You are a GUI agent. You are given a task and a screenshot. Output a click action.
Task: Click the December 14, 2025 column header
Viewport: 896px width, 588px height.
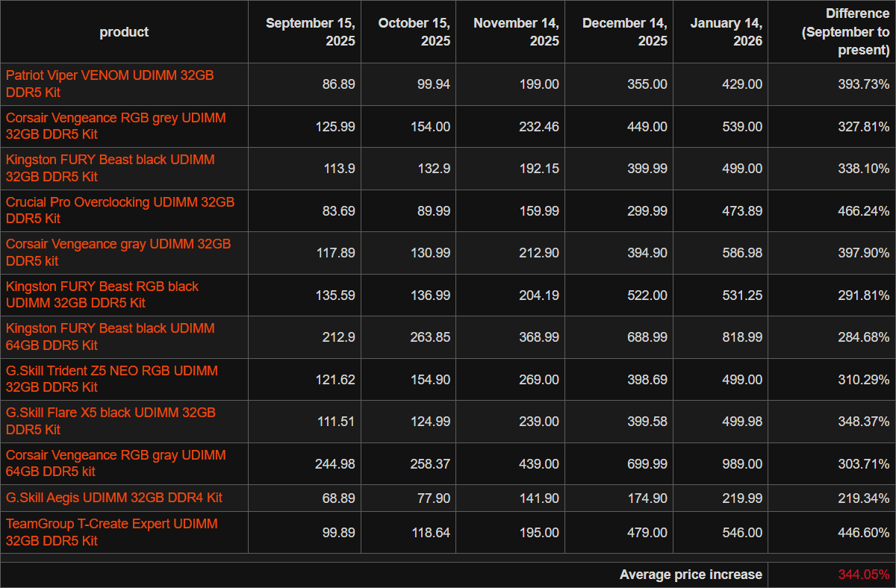coord(619,31)
